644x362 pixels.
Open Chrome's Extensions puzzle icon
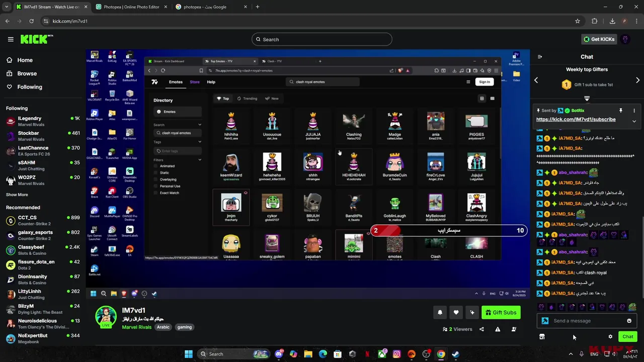(595, 21)
